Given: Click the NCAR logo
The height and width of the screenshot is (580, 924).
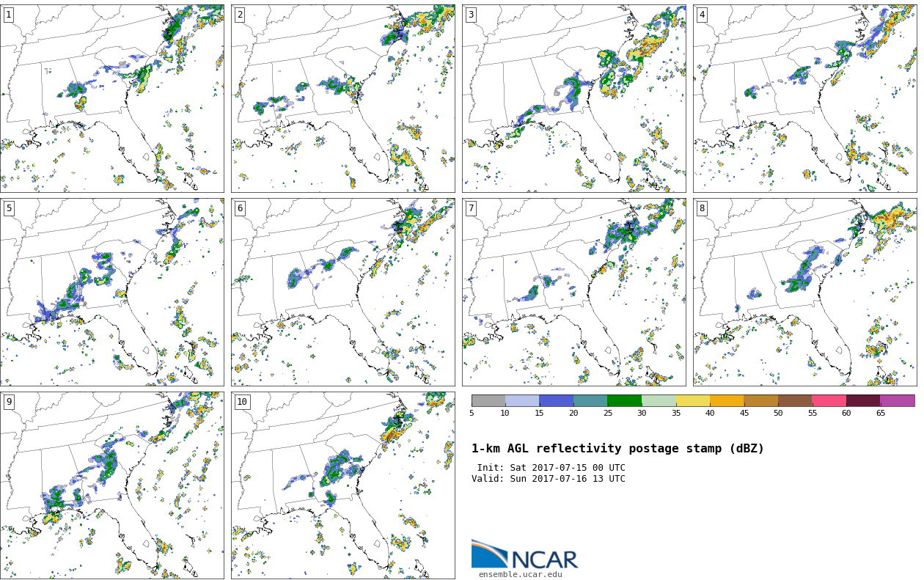Looking at the screenshot, I should [x=524, y=555].
